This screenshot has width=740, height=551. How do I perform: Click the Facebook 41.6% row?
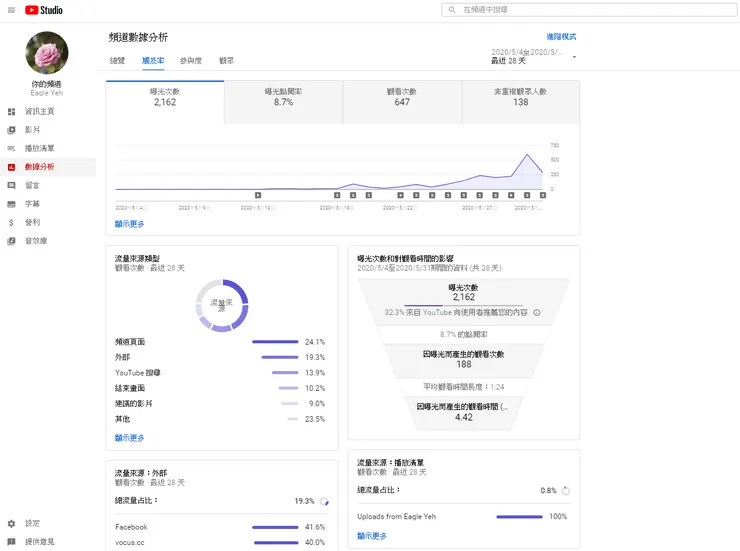220,527
